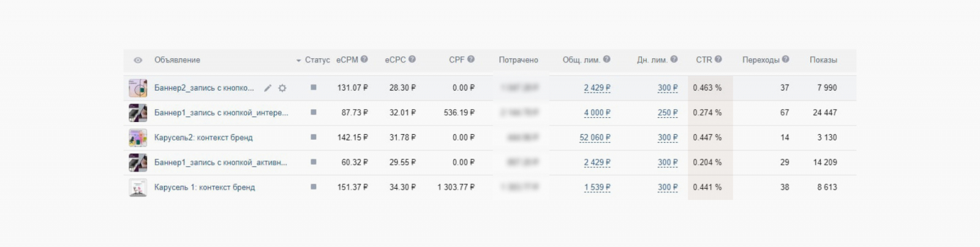Click the sort arrow before Статус header
The height and width of the screenshot is (247, 980).
pyautogui.click(x=299, y=61)
